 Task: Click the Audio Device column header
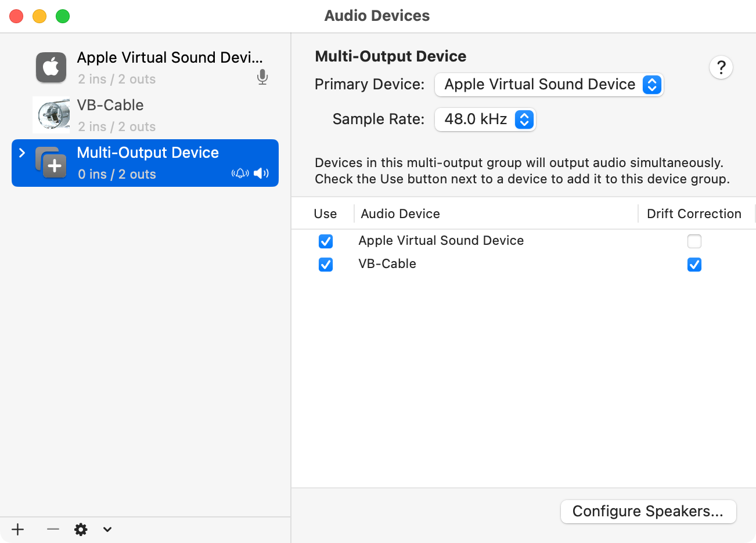400,213
